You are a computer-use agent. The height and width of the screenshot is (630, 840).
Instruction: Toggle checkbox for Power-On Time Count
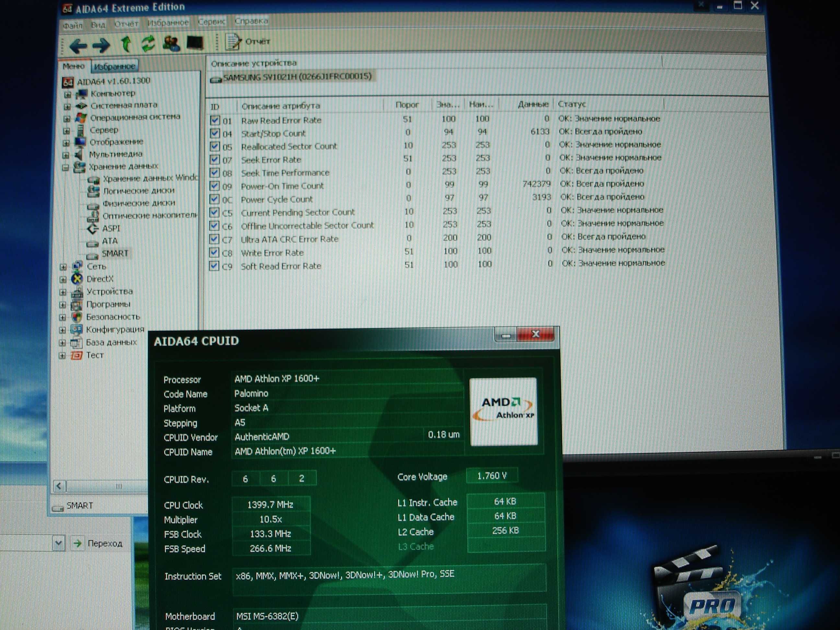coord(215,186)
